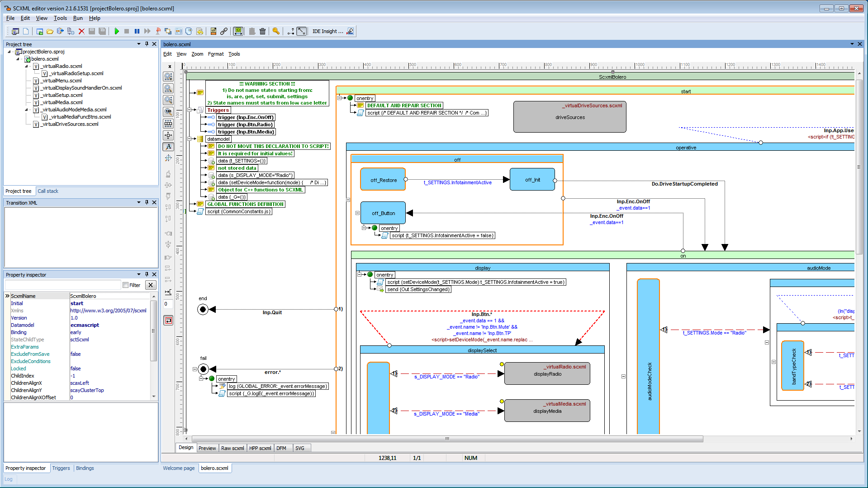This screenshot has height=488, width=868.
Task: Click the IDE Insight button
Action: [x=327, y=31]
